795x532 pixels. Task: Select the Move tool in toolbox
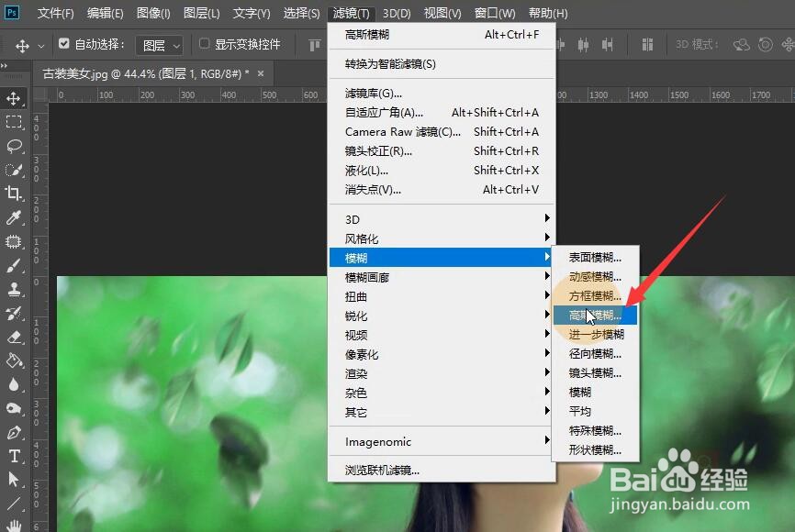pos(14,98)
